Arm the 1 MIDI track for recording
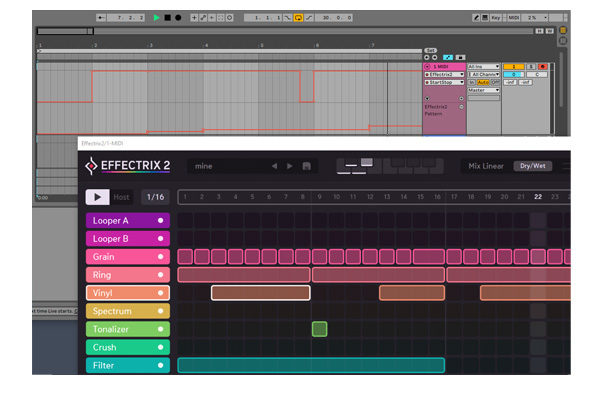600x400 pixels. point(542,66)
